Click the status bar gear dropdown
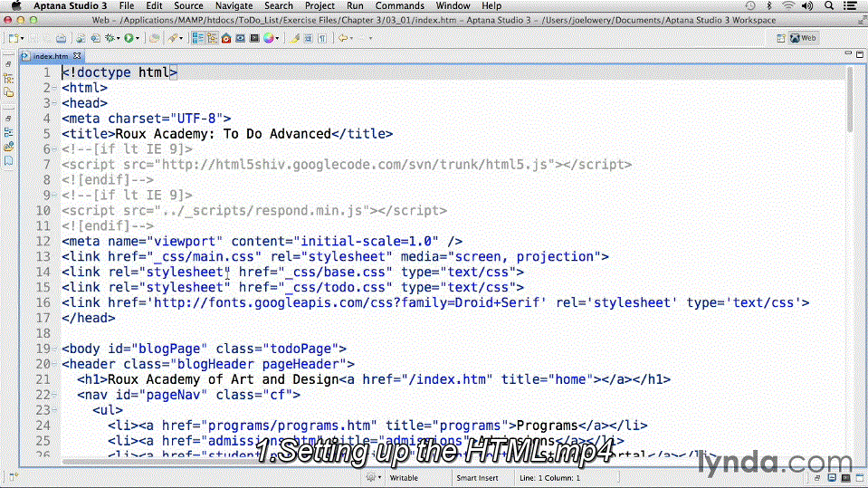 (x=374, y=477)
